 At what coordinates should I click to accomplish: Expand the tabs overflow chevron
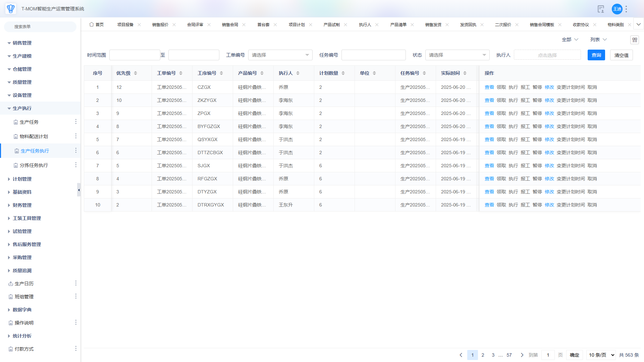[x=639, y=24]
